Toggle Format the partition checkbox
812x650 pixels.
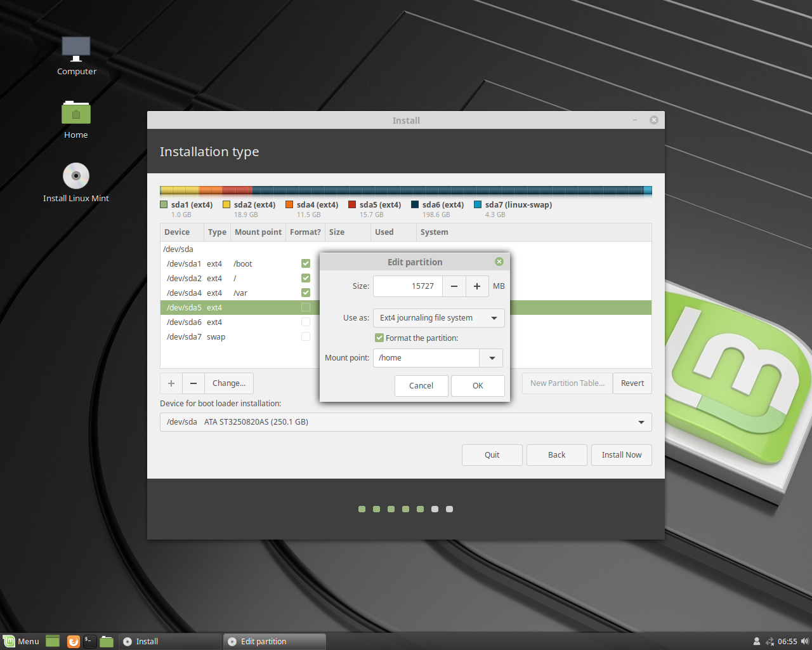(379, 338)
